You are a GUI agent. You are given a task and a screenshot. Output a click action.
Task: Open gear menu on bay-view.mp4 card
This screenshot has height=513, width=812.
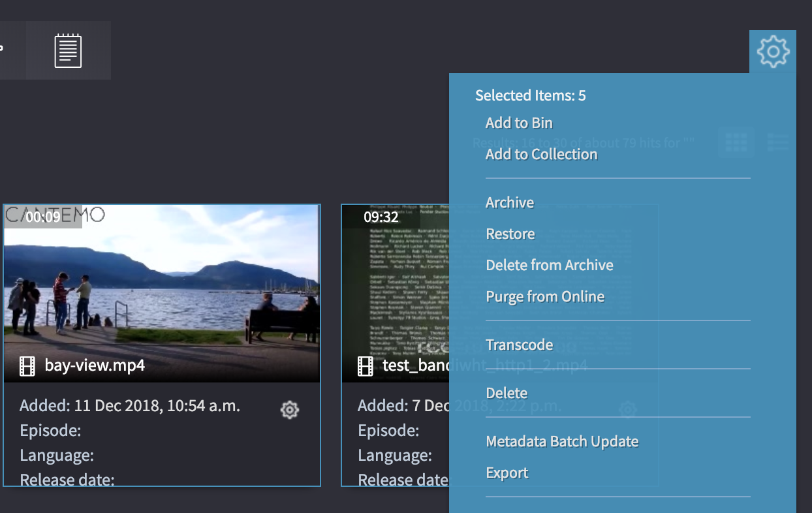coord(290,410)
